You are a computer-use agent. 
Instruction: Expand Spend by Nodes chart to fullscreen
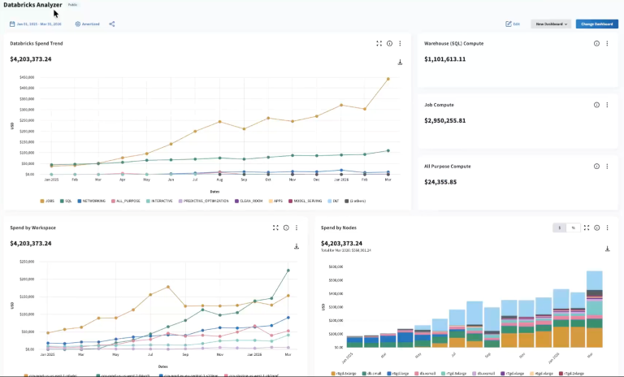586,228
